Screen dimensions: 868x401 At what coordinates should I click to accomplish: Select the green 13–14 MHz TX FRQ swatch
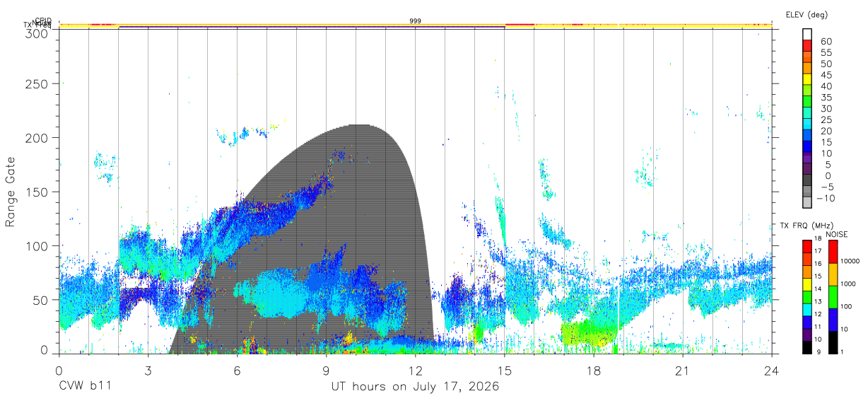tap(807, 296)
